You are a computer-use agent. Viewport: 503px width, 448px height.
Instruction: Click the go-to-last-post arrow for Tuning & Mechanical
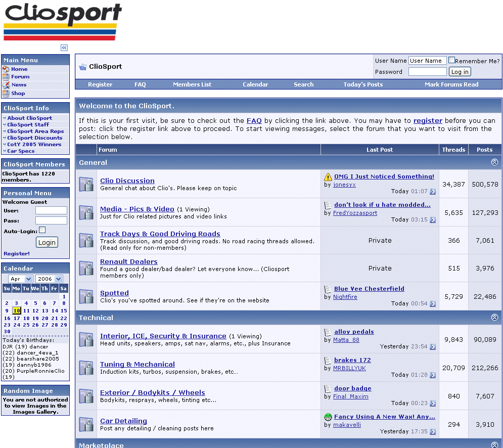[x=433, y=375]
